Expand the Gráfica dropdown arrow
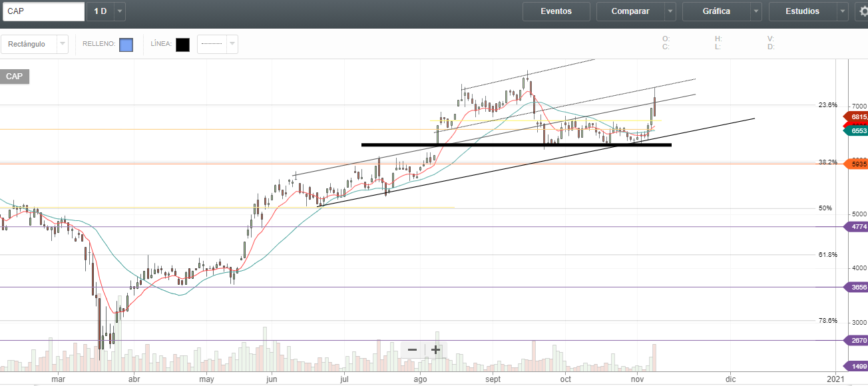This screenshot has height=386, width=868. pos(756,11)
